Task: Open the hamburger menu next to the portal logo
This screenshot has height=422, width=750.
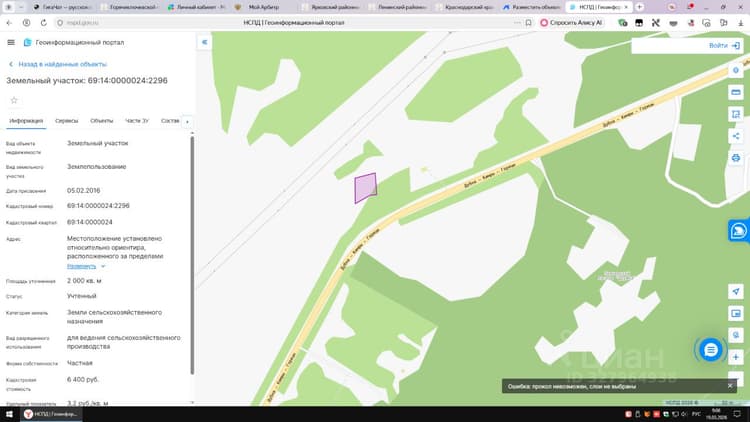Action: (x=11, y=43)
